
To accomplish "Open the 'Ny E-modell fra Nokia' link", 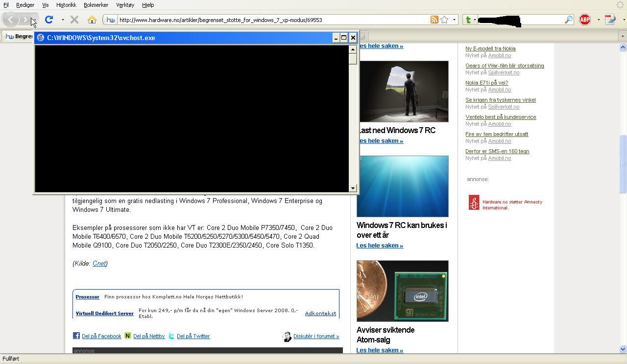I will pyautogui.click(x=490, y=48).
